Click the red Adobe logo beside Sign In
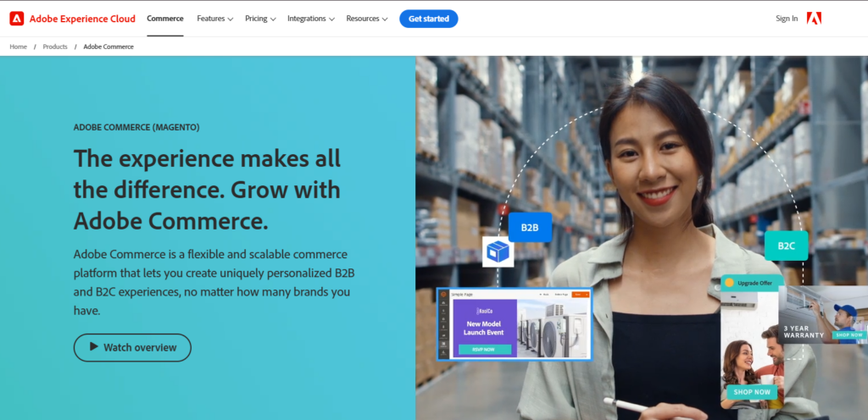 point(814,19)
